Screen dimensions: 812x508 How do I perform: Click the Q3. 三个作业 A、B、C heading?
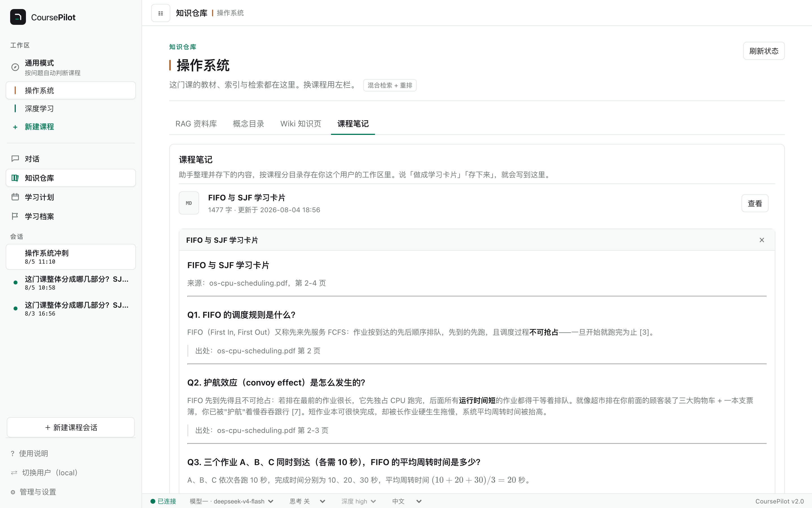click(334, 462)
